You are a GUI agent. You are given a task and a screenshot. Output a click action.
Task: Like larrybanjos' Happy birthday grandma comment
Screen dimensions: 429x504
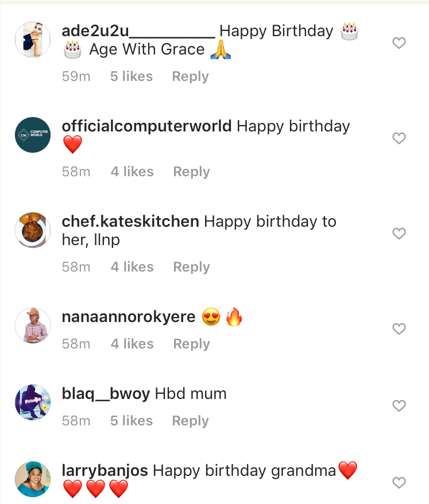point(399,482)
